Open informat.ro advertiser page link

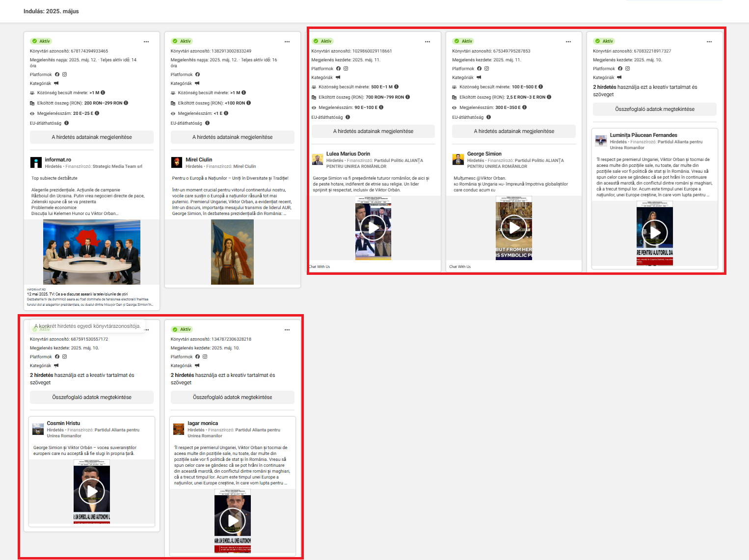tap(58, 160)
